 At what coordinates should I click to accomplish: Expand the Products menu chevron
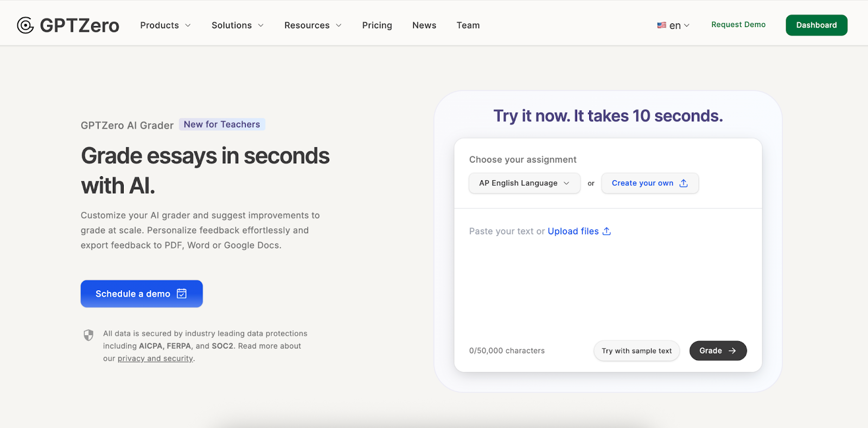[x=188, y=25]
